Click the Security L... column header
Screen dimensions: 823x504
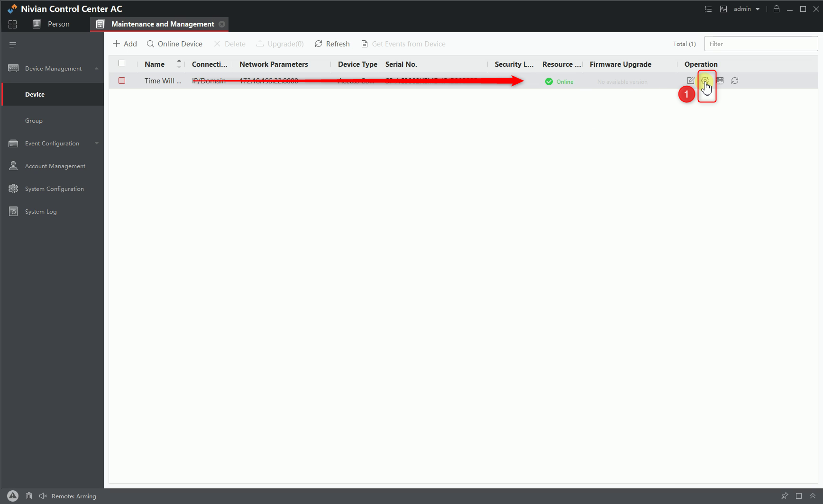[x=514, y=64]
